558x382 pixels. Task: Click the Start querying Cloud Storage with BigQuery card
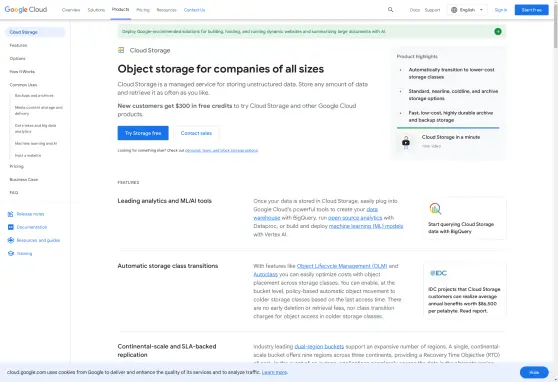[465, 219]
